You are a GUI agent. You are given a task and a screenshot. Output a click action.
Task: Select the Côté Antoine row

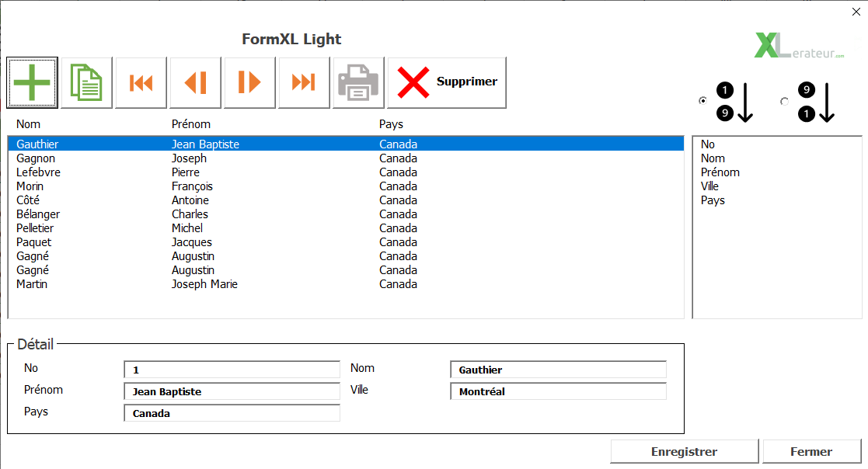pos(346,200)
